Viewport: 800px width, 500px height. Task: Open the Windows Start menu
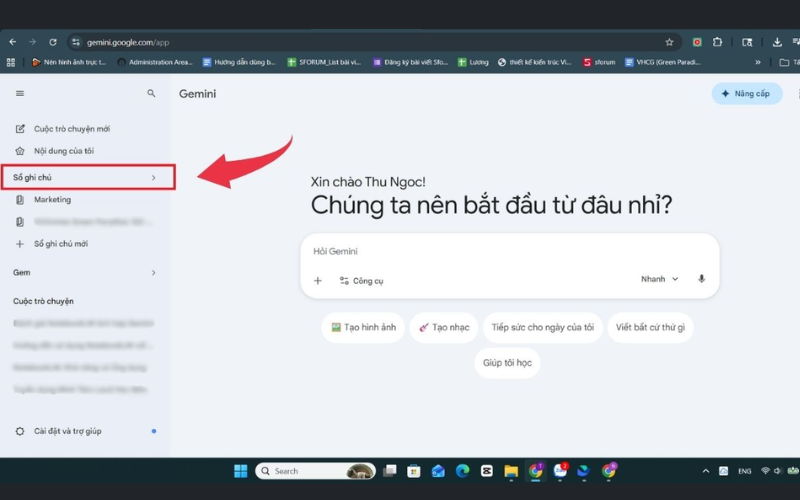click(x=240, y=471)
